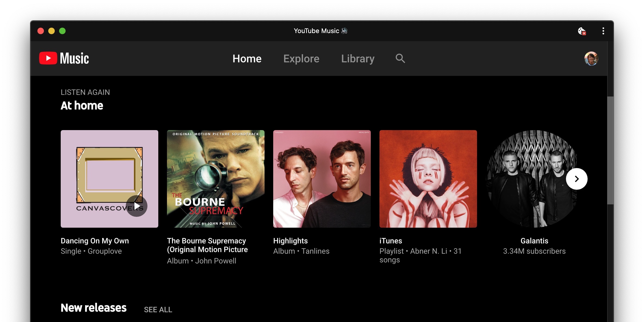Click the John Powell artist link
This screenshot has height=322, width=644.
(x=215, y=261)
